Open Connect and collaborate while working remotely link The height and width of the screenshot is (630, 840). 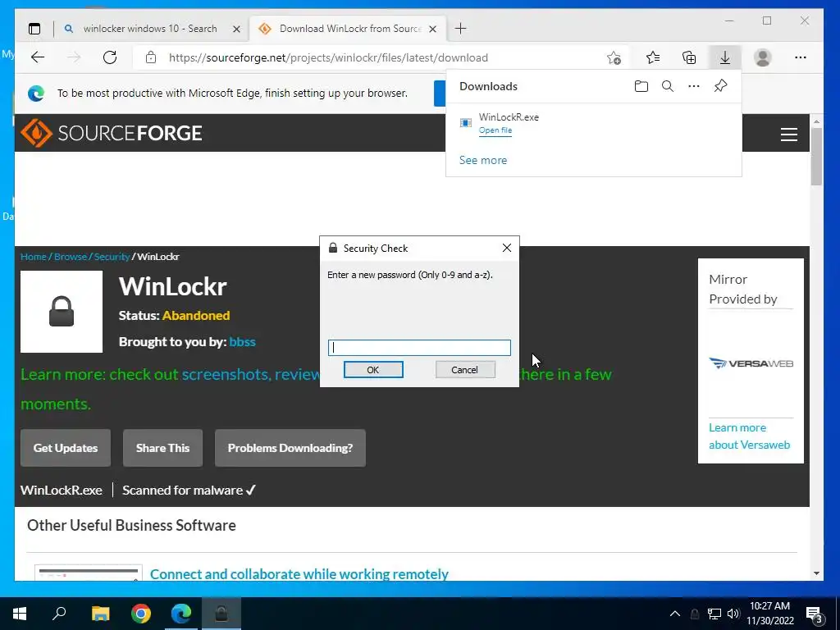pos(299,573)
